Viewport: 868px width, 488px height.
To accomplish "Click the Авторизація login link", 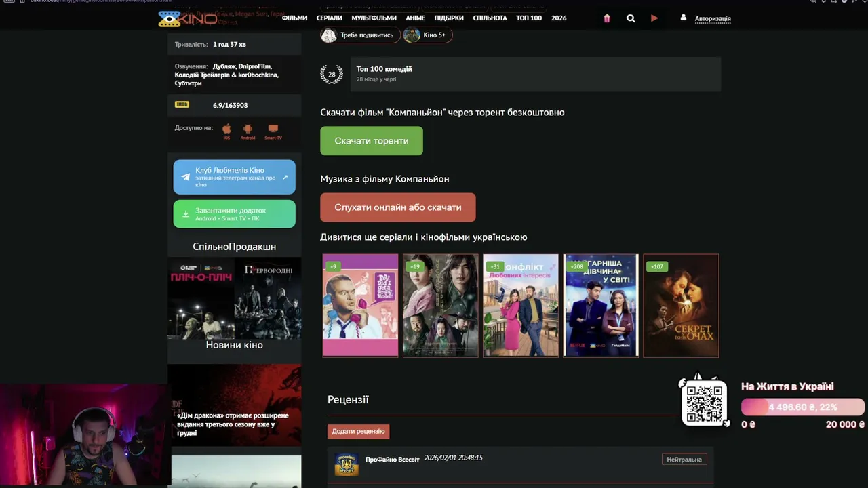I will click(713, 18).
